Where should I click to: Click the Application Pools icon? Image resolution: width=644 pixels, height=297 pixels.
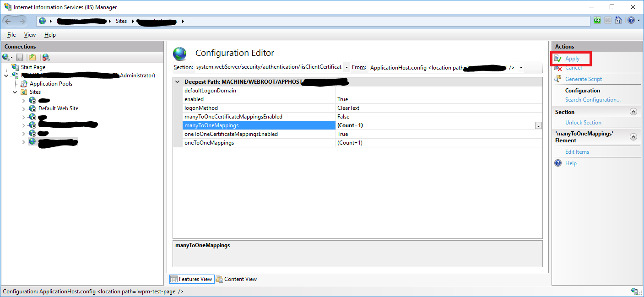tap(24, 84)
